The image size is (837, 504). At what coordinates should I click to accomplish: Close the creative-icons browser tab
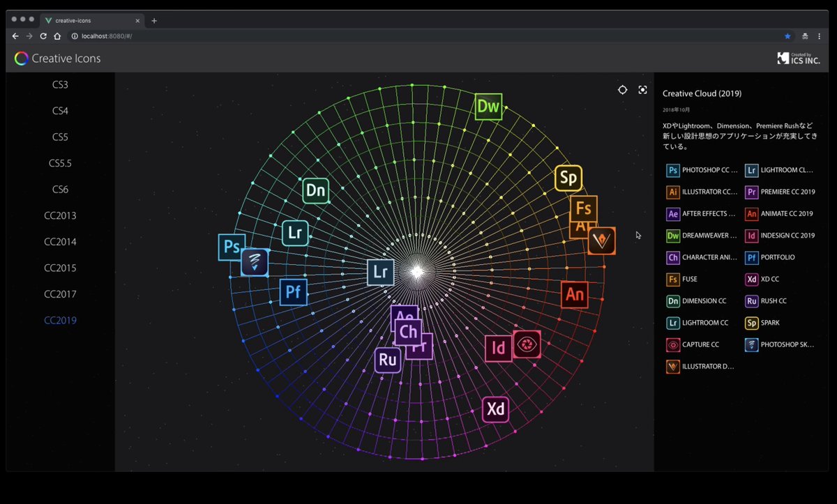(x=137, y=20)
